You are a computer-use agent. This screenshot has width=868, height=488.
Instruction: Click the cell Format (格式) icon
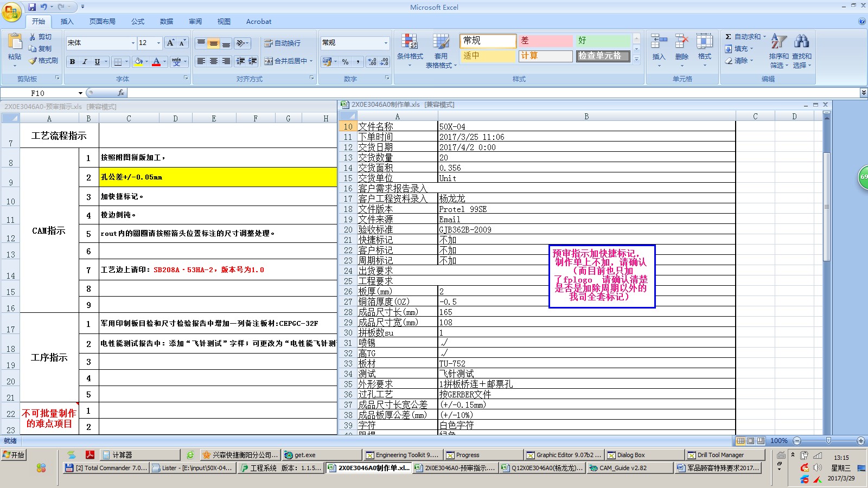[x=704, y=42]
